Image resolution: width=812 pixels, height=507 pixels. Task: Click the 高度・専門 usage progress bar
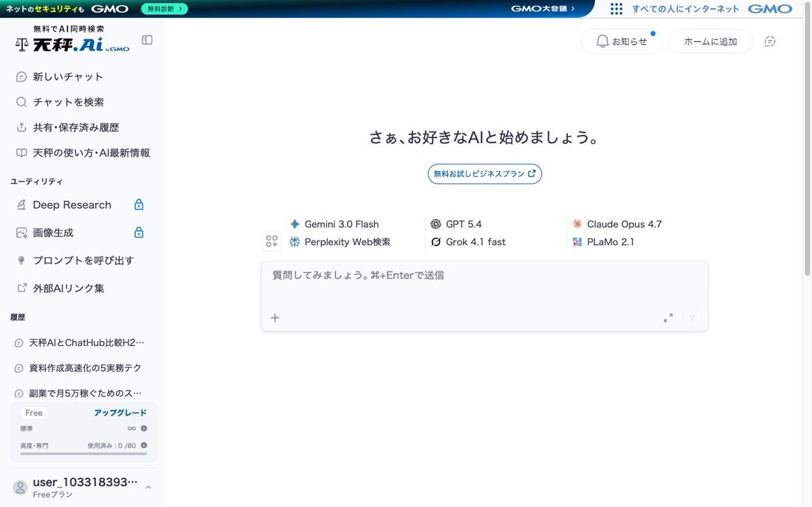coord(83,454)
